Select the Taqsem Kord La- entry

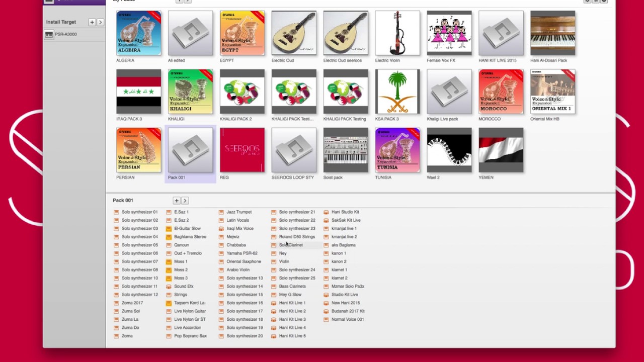click(x=190, y=303)
